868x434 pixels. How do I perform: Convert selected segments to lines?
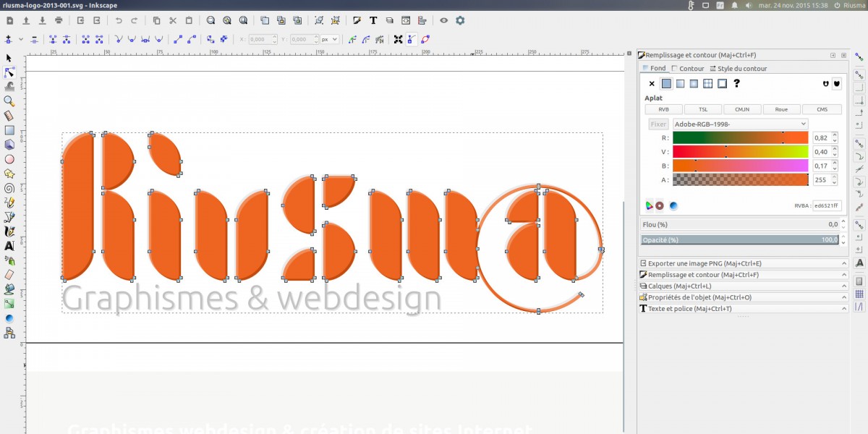pos(177,39)
